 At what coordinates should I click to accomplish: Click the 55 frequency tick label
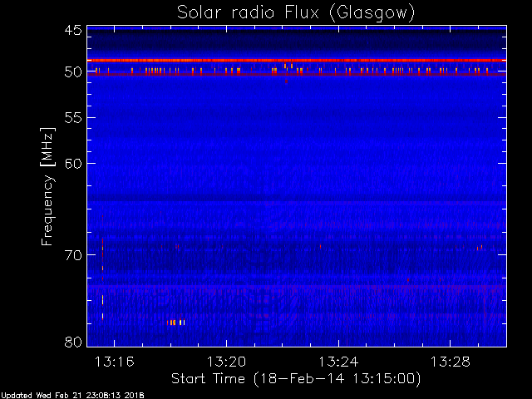point(73,118)
